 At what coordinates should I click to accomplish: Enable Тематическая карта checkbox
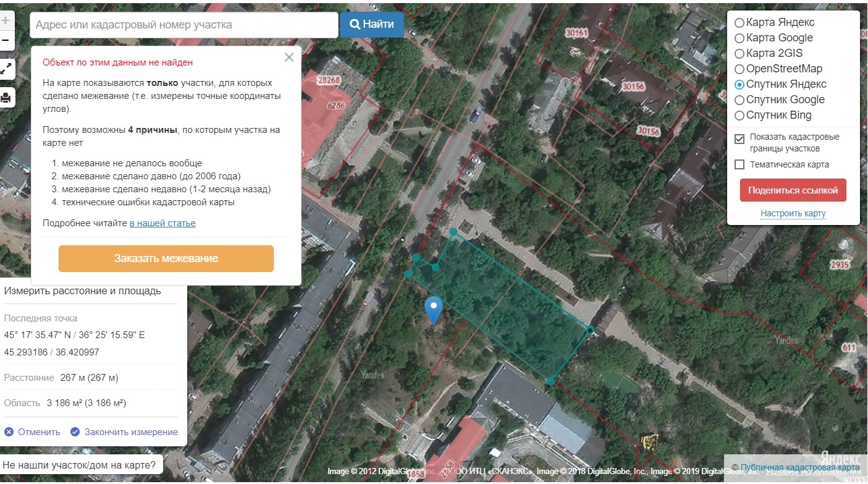coord(739,164)
